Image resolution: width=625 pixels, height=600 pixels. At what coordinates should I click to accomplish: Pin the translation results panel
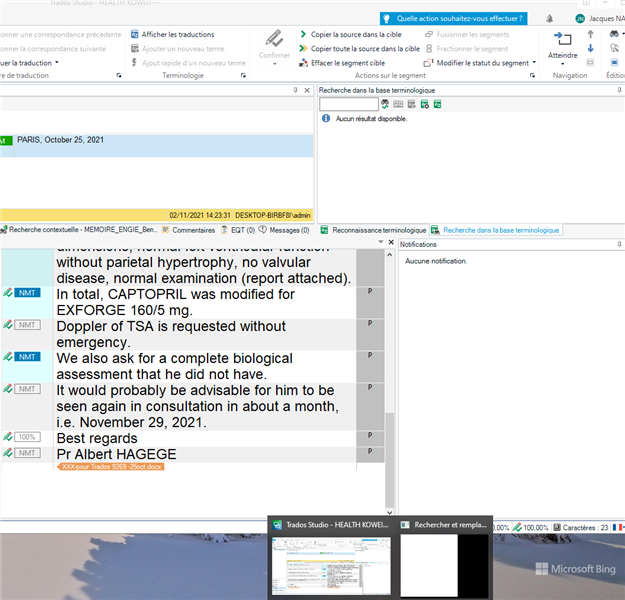pos(295,90)
